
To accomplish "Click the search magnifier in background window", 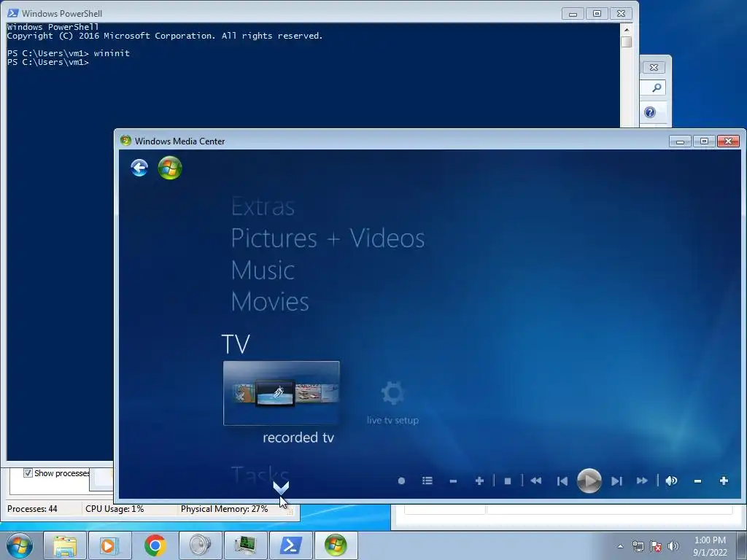I will (x=657, y=87).
